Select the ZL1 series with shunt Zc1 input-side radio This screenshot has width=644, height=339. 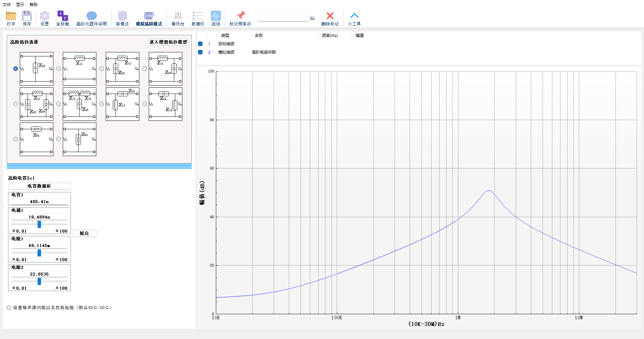pos(101,68)
